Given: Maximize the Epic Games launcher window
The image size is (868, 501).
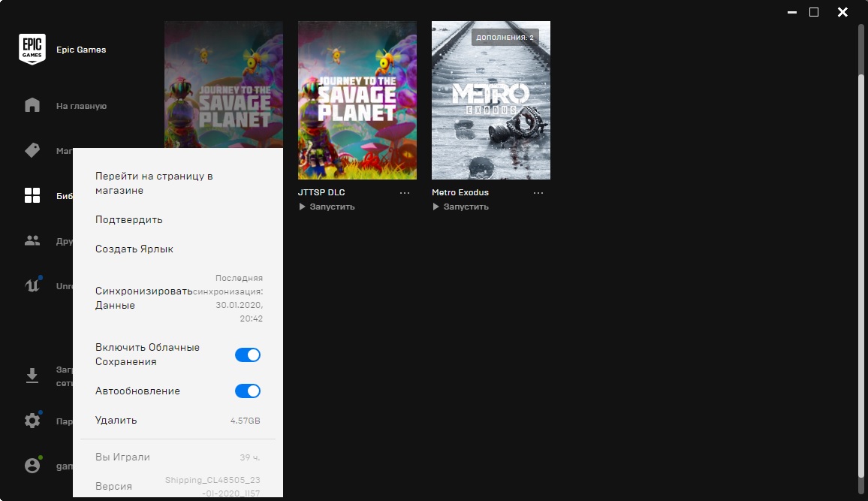Looking at the screenshot, I should pos(814,12).
